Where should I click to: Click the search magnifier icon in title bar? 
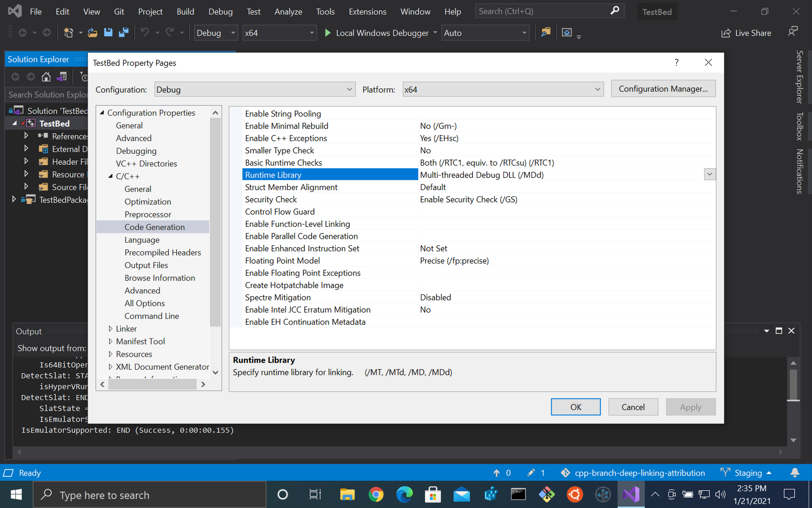click(614, 11)
